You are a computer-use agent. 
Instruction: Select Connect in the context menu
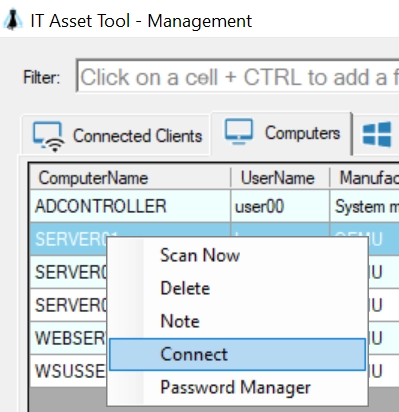point(237,354)
